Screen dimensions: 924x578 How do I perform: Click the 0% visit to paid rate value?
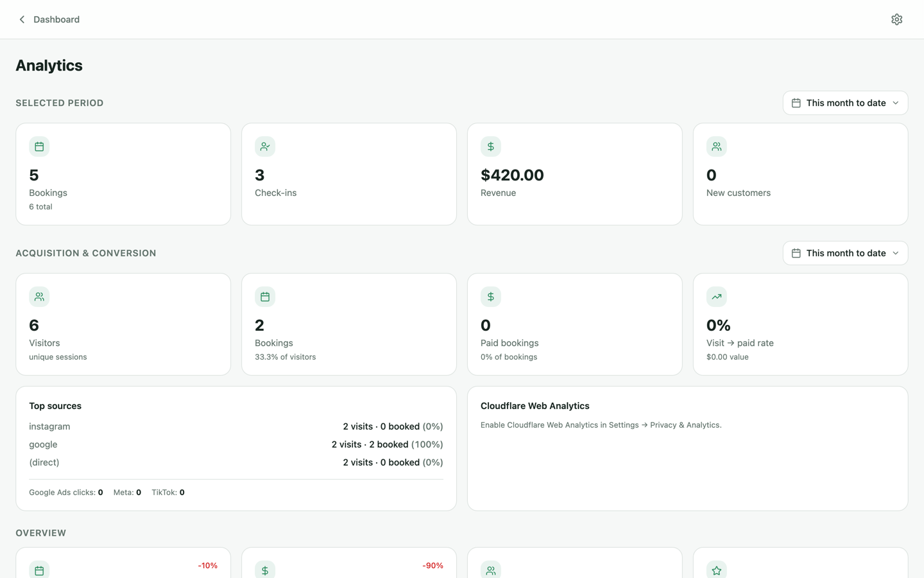719,325
